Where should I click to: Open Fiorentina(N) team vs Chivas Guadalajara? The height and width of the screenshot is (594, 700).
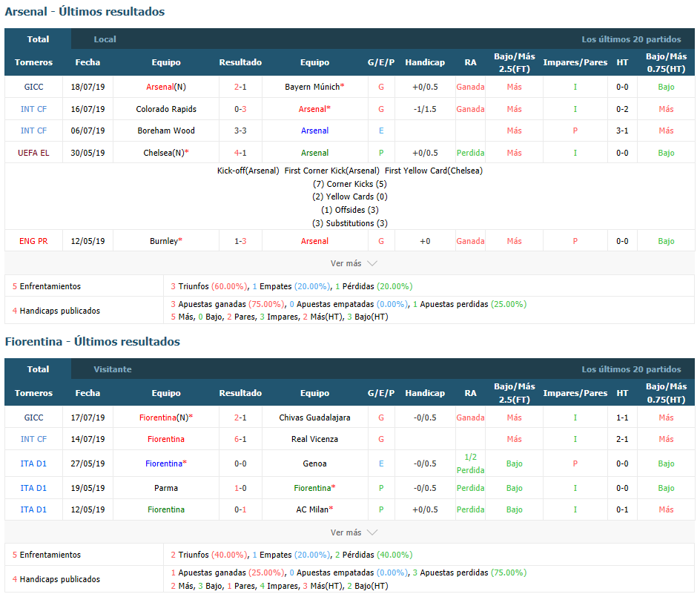[166, 418]
